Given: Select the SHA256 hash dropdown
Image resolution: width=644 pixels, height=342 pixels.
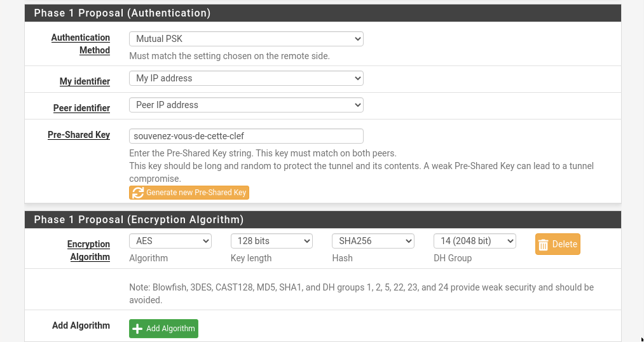Looking at the screenshot, I should [x=373, y=241].
